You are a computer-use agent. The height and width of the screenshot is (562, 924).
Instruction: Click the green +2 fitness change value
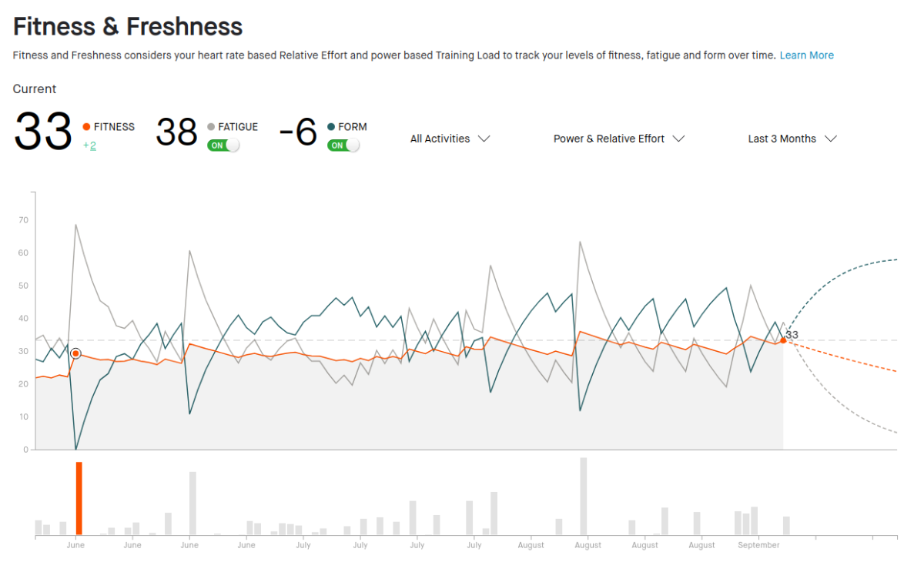(89, 146)
